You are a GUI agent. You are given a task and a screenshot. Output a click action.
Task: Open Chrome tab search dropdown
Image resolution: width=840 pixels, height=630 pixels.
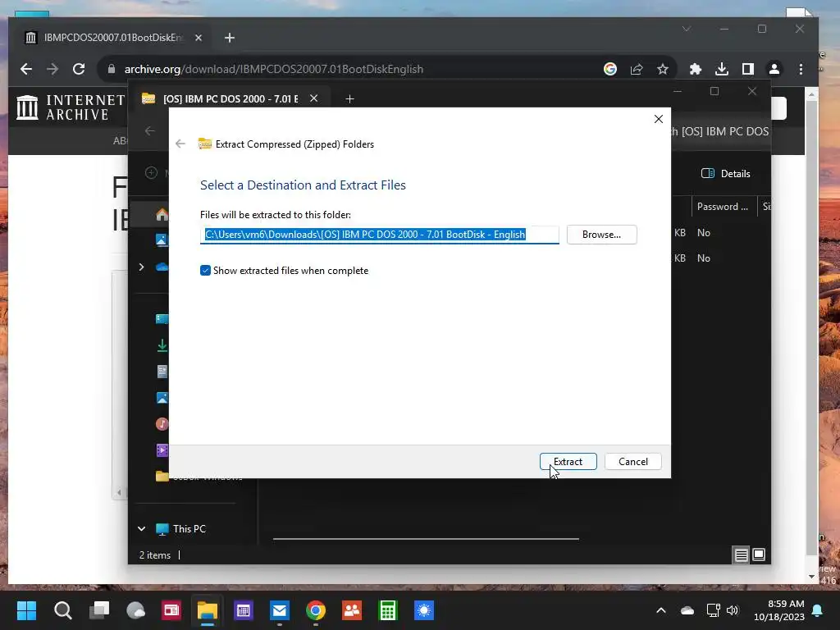687,29
